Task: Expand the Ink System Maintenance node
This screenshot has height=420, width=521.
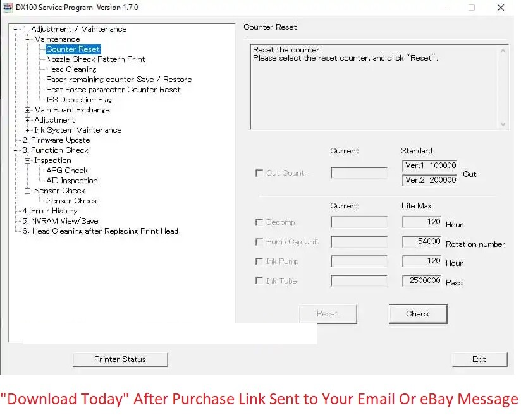Action: [x=28, y=130]
